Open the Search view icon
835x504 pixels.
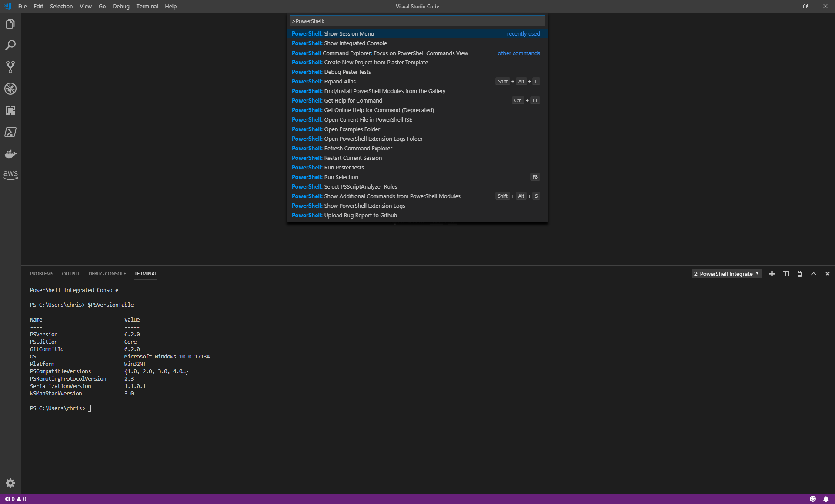coord(10,45)
